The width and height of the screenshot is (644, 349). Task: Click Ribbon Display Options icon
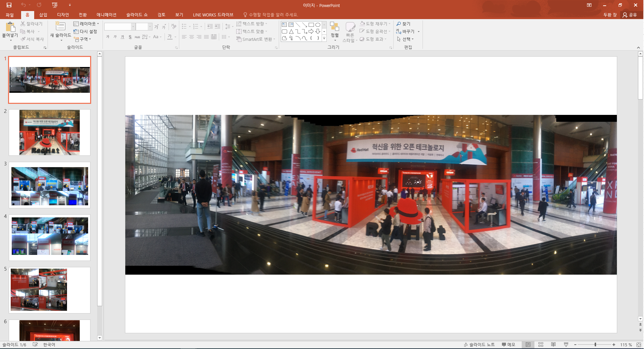(589, 5)
